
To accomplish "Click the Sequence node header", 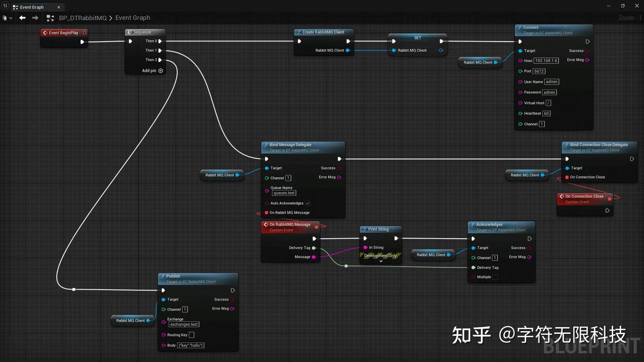I will tap(145, 32).
